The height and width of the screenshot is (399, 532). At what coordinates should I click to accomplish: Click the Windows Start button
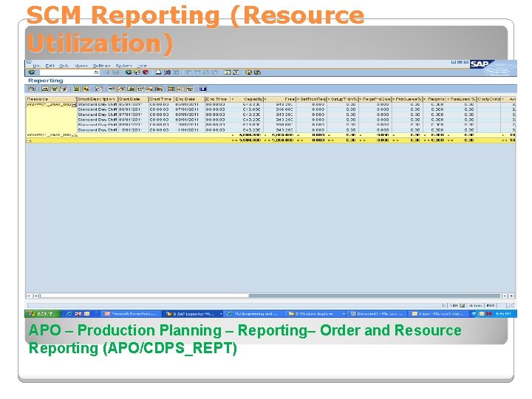coord(43,314)
